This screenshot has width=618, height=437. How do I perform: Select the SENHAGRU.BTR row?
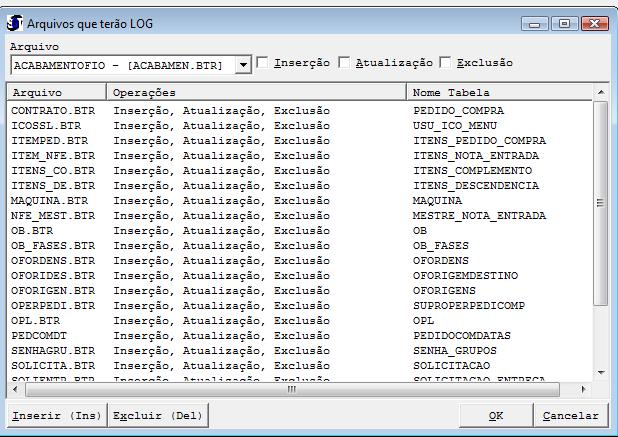coord(52,351)
